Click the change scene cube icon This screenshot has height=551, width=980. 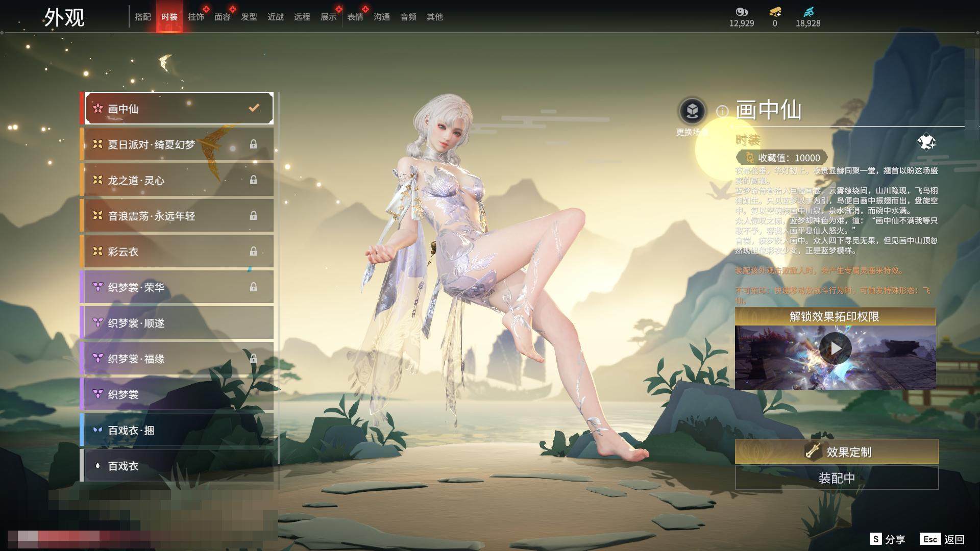pos(692,111)
